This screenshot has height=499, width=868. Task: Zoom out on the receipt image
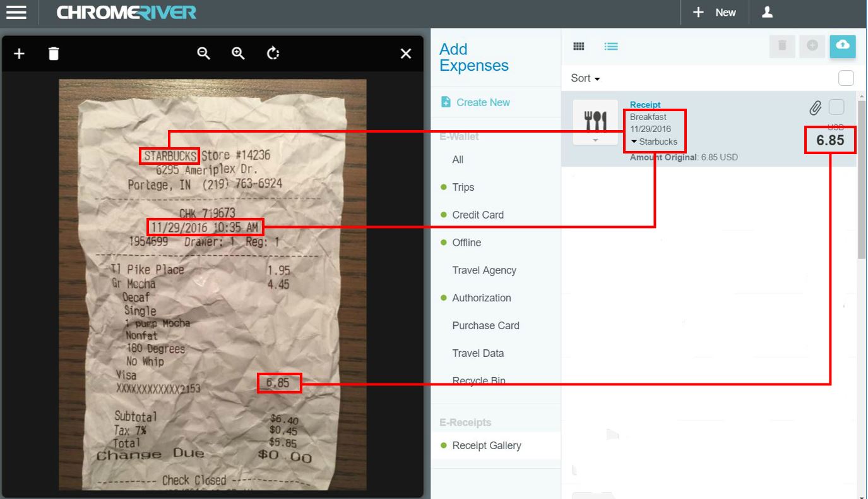[203, 54]
